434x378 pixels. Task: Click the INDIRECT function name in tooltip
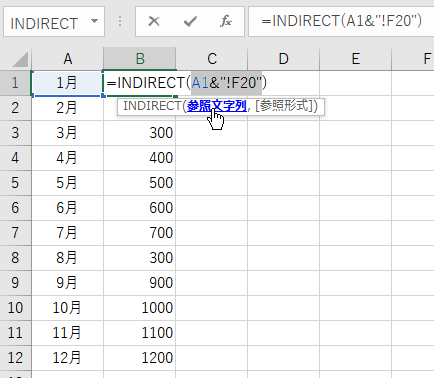point(152,106)
